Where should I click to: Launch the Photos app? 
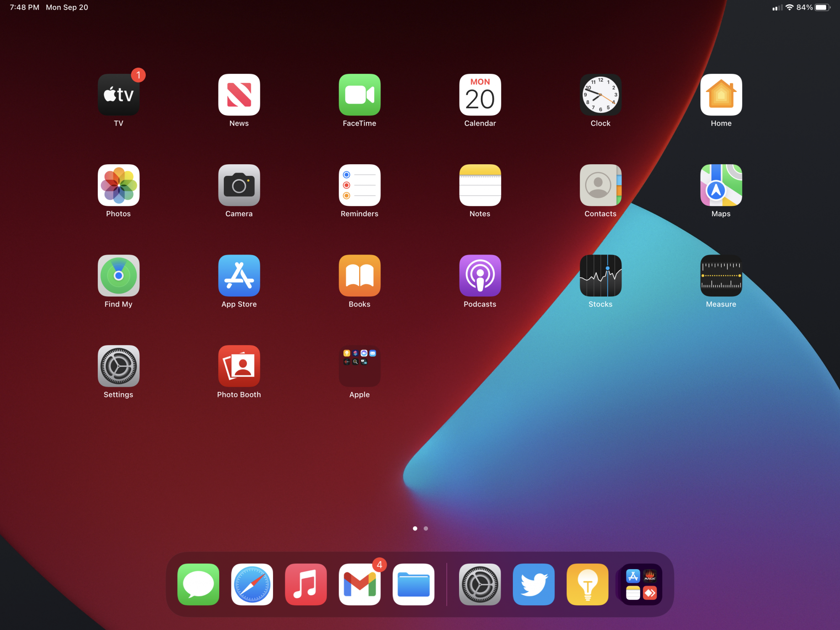(118, 185)
